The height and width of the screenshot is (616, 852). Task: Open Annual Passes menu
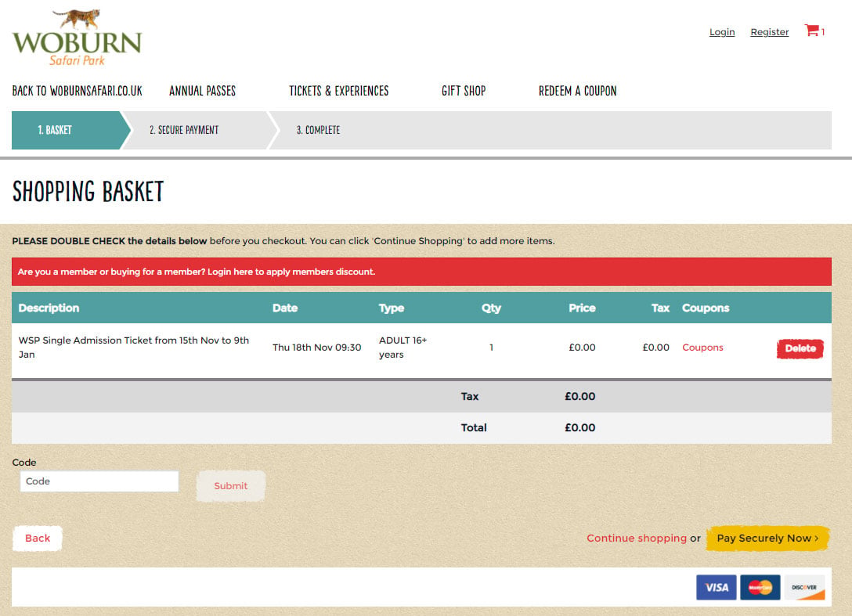[202, 91]
